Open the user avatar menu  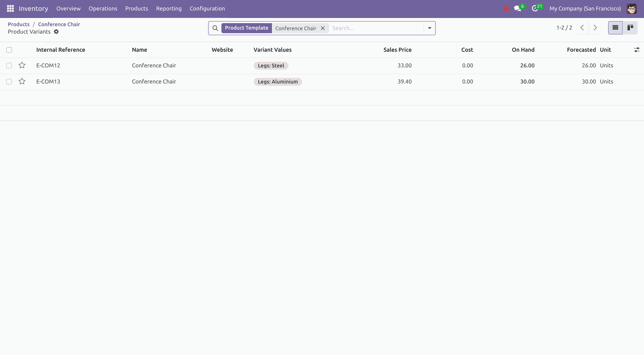click(631, 8)
